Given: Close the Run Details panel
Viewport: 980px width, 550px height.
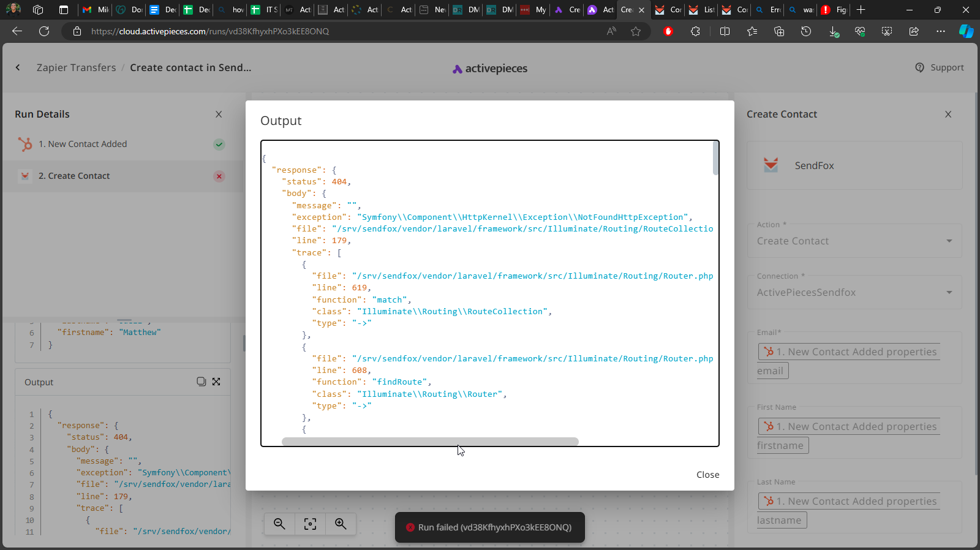Looking at the screenshot, I should (219, 115).
